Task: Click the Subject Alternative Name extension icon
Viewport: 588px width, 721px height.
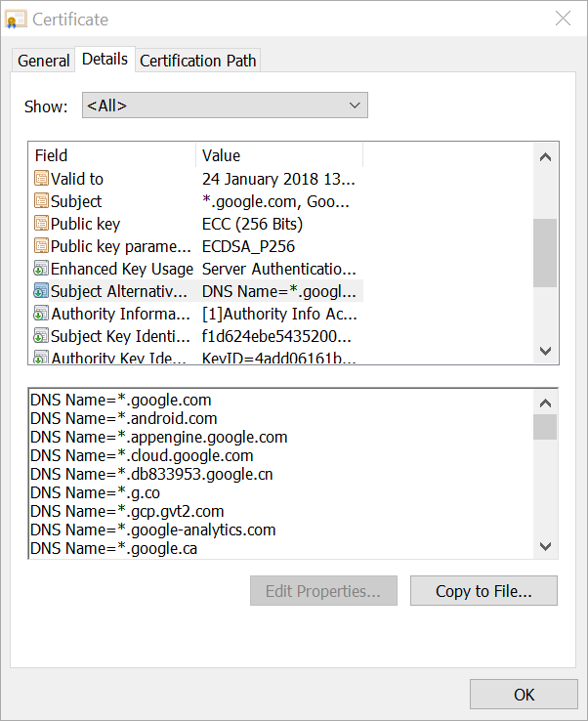Action: point(41,291)
